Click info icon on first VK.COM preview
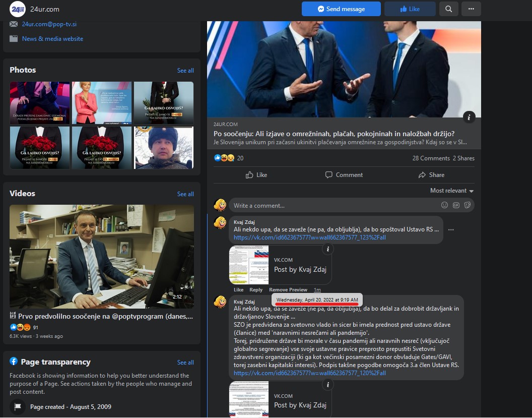The height and width of the screenshot is (418, 532). pyautogui.click(x=327, y=249)
